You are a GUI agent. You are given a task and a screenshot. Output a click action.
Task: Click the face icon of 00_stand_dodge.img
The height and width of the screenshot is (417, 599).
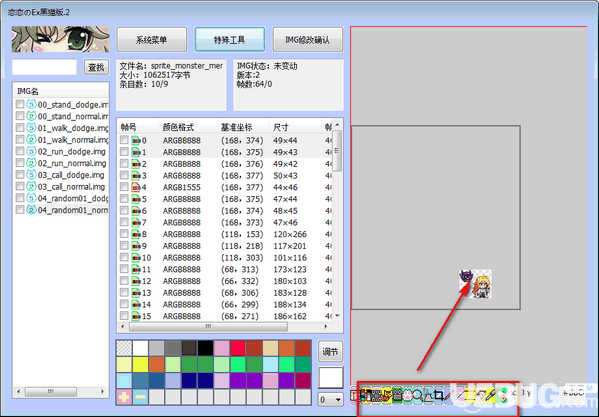tap(31, 104)
